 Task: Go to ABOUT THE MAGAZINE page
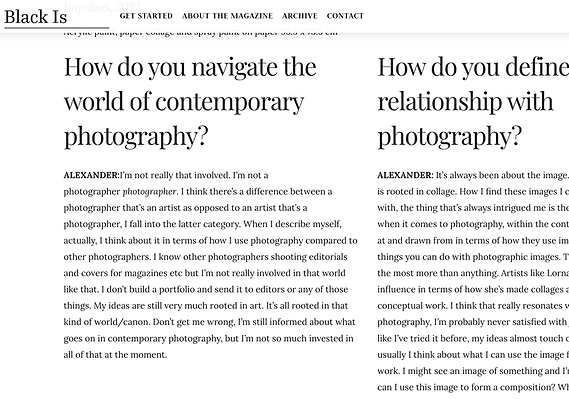[227, 16]
